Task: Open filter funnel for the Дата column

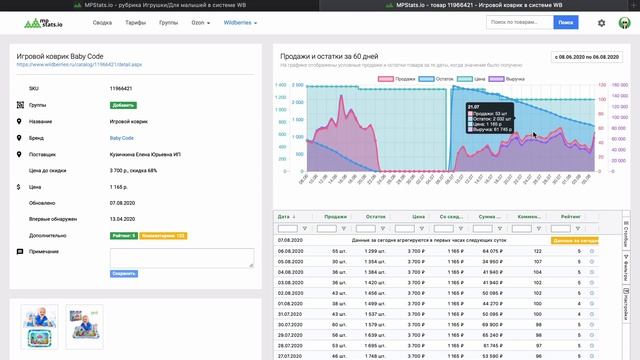Action: pyautogui.click(x=304, y=229)
